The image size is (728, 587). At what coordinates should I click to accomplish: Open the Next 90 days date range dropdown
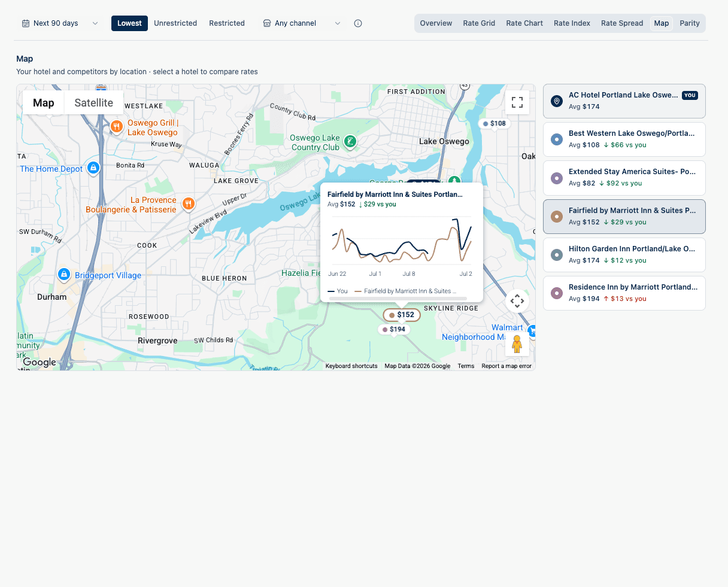pyautogui.click(x=60, y=23)
